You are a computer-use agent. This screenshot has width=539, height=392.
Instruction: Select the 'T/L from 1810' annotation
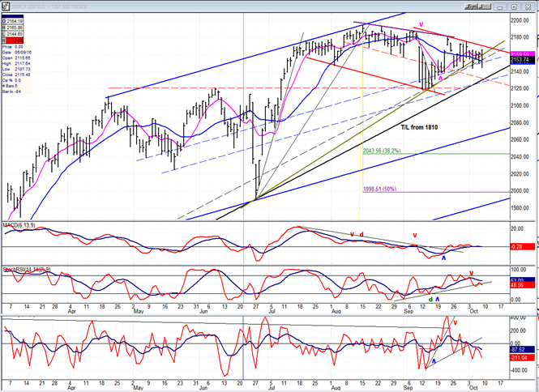(419, 127)
